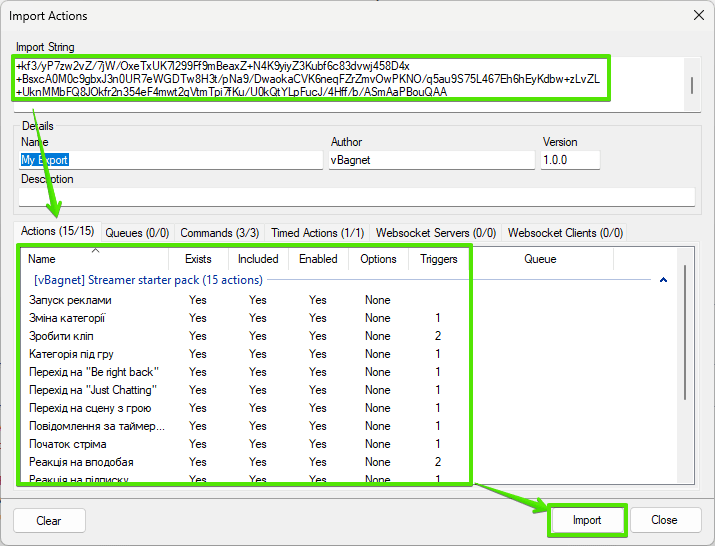The image size is (715, 546).
Task: Close the Import Actions dialog with X
Action: (x=699, y=16)
